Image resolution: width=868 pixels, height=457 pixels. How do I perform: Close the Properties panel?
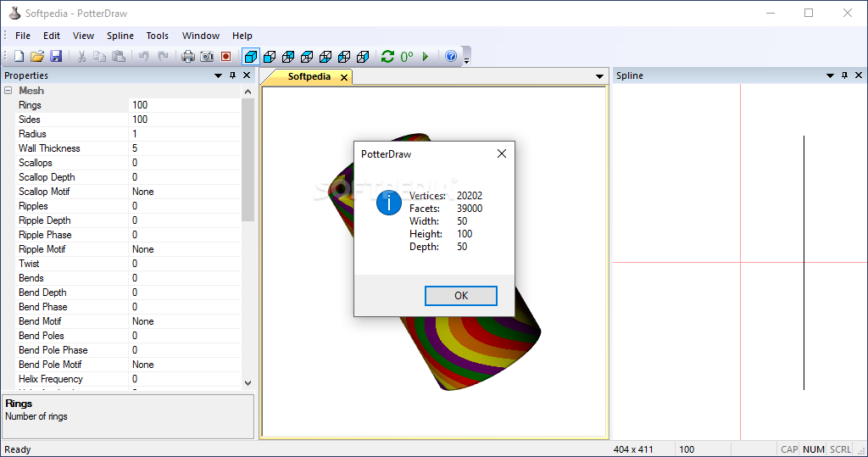point(247,75)
